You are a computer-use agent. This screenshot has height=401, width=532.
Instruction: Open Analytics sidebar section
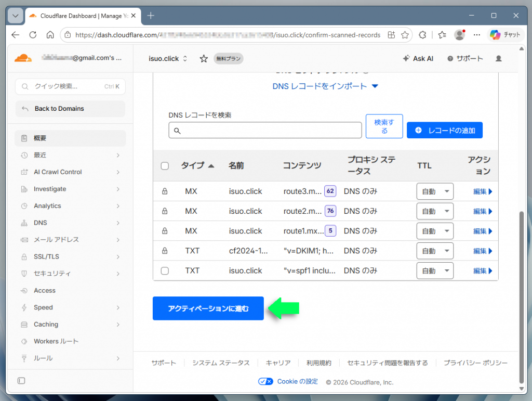click(x=70, y=206)
